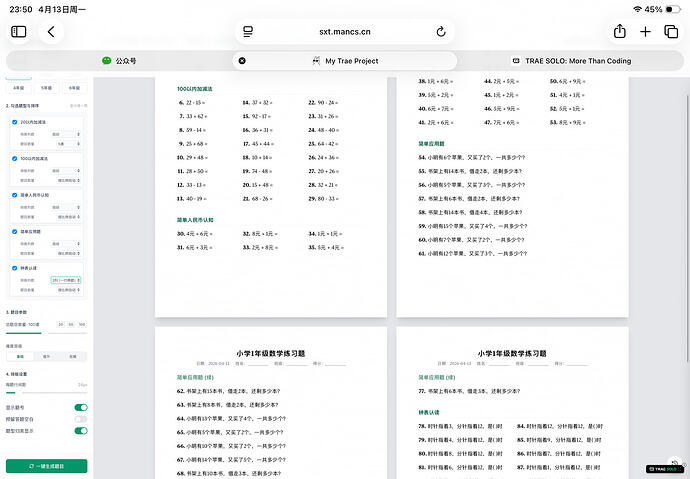Click the address bar sxt.mancs.cn

[x=345, y=32]
